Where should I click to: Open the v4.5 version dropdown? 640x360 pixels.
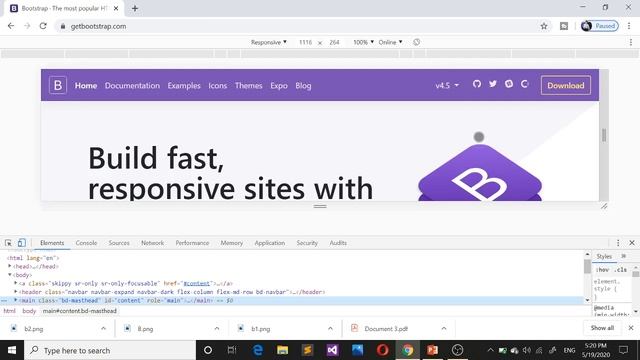tap(447, 85)
